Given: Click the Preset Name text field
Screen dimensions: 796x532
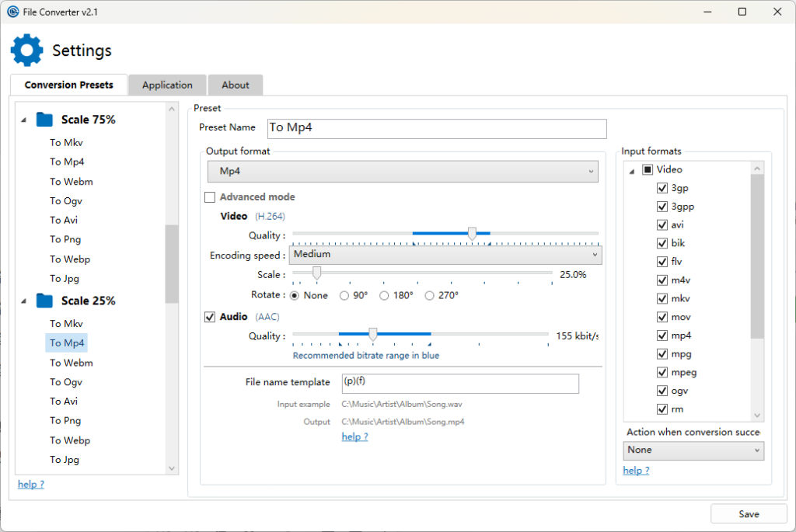Looking at the screenshot, I should pyautogui.click(x=435, y=128).
